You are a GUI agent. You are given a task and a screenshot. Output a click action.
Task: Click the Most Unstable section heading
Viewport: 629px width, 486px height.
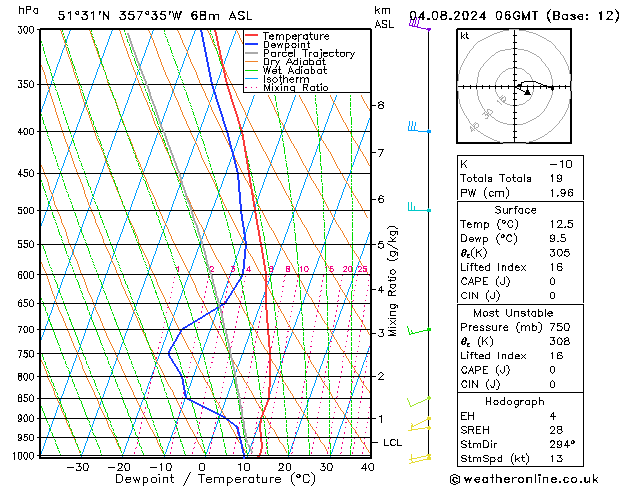pyautogui.click(x=513, y=313)
